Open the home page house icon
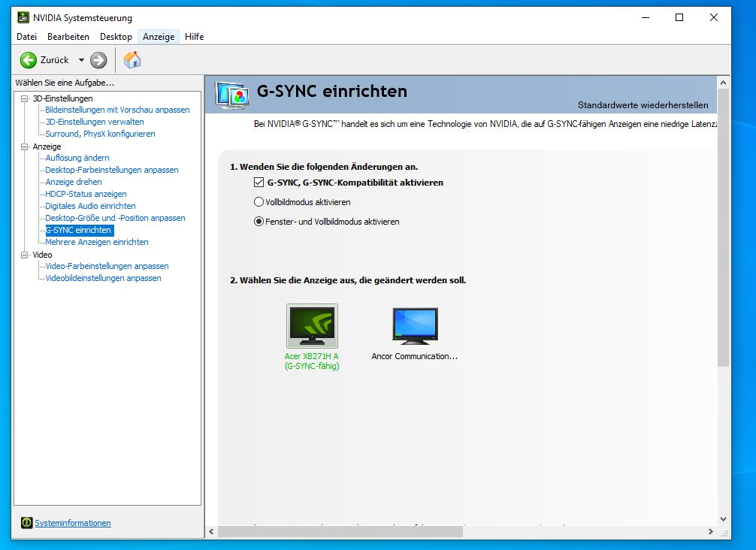The width and height of the screenshot is (756, 550). (x=132, y=60)
